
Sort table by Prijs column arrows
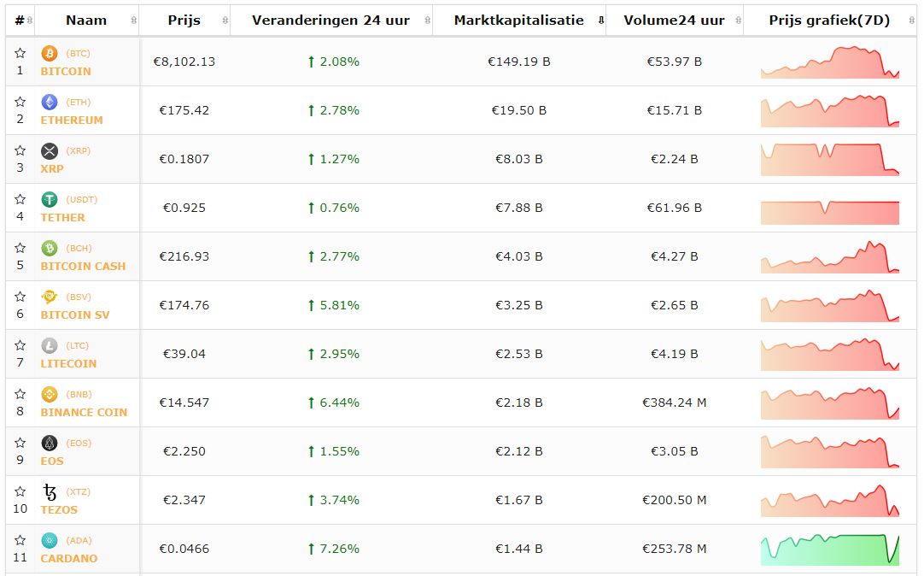(225, 21)
